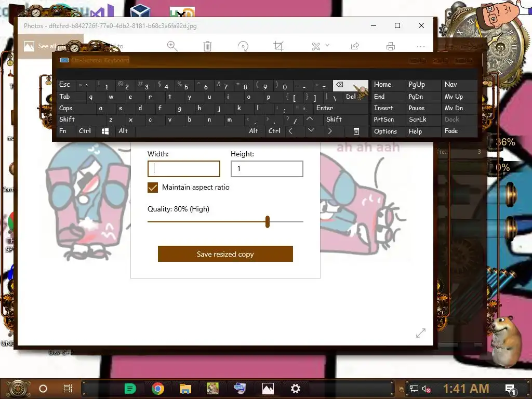The height and width of the screenshot is (399, 532).
Task: Click the Height input field
Action: pyautogui.click(x=267, y=169)
